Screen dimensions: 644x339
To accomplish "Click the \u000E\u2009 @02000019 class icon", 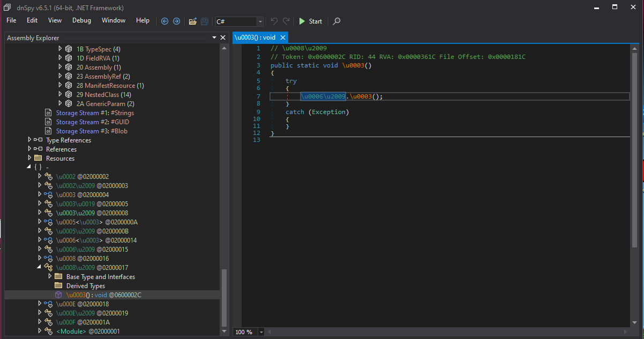I will [x=48, y=313].
